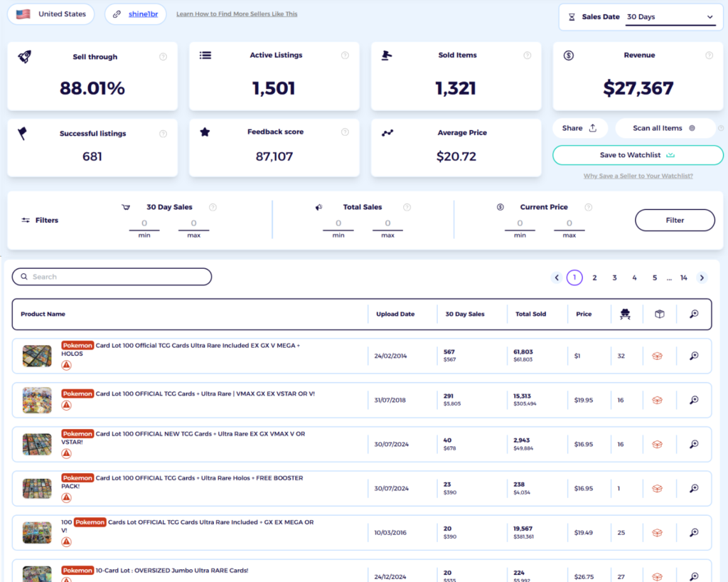The image size is (728, 582).
Task: Click box icon for NEW TCG Cards listing
Action: point(657,445)
